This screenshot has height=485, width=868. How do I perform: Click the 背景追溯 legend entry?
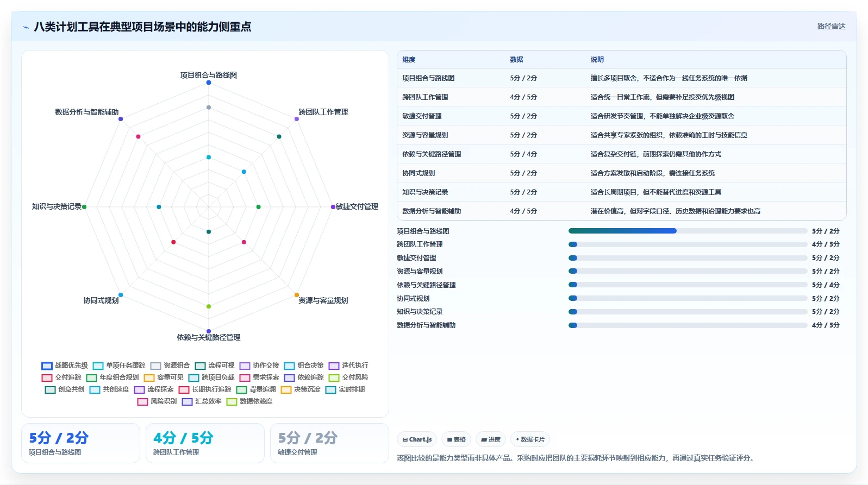(256, 389)
